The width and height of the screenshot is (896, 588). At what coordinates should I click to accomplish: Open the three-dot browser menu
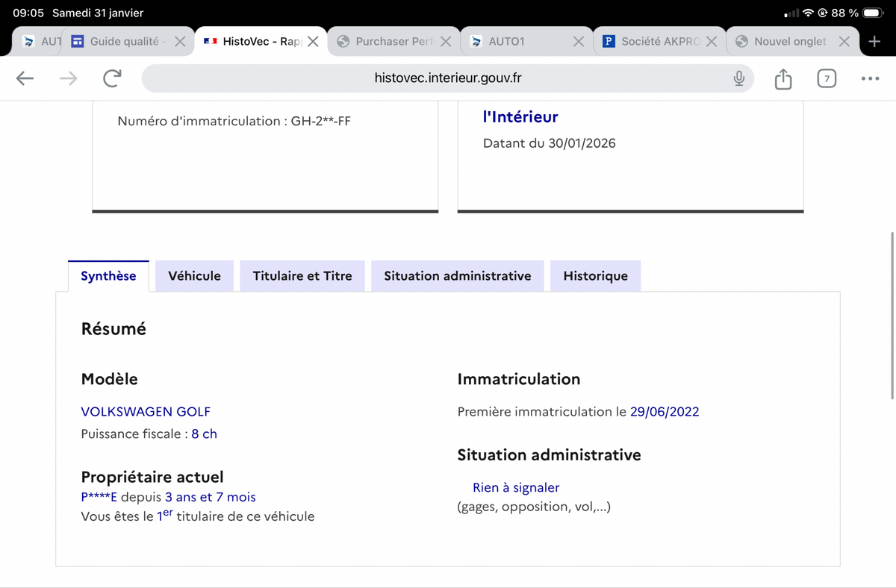coord(870,78)
